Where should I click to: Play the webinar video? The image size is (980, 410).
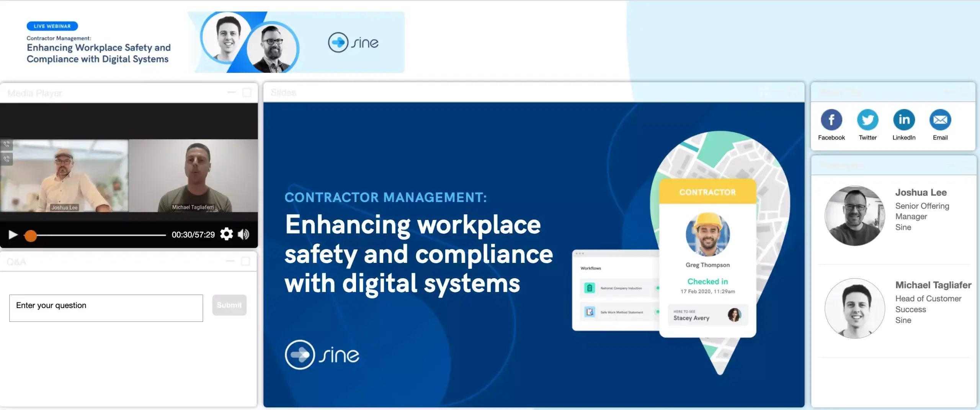pos(13,235)
